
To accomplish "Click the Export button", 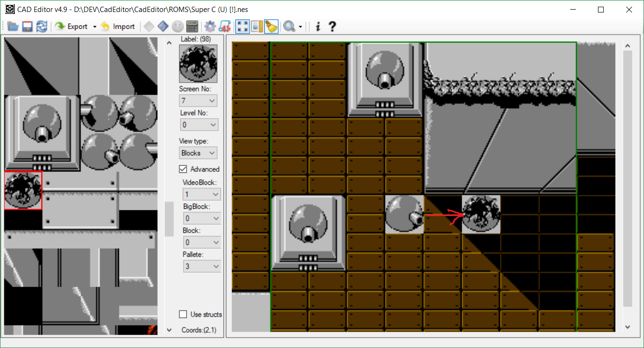I will pyautogui.click(x=71, y=26).
